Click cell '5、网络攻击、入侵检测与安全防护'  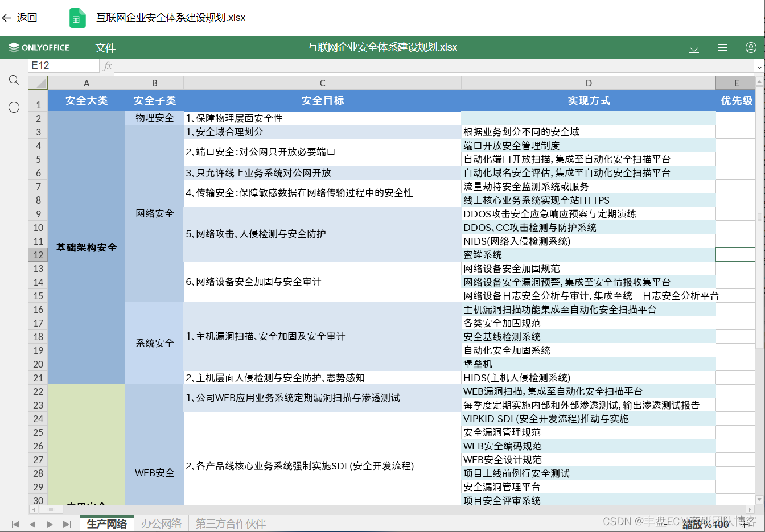tap(322, 234)
